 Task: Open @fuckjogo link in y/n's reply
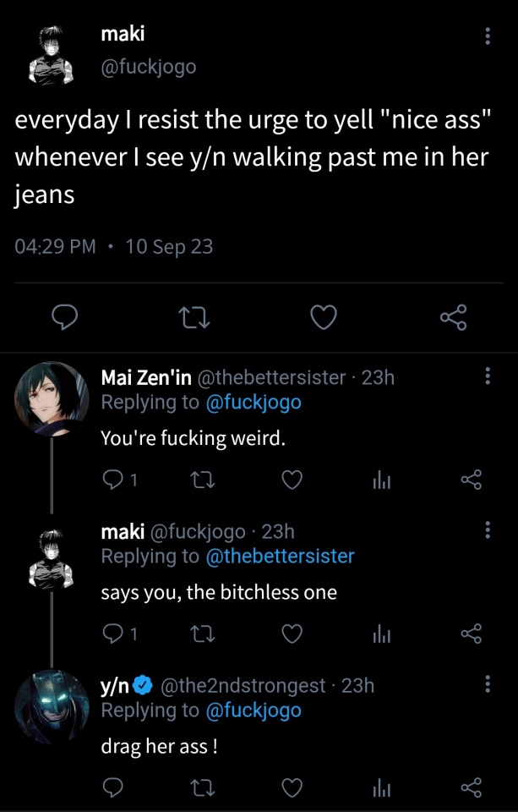(253, 710)
